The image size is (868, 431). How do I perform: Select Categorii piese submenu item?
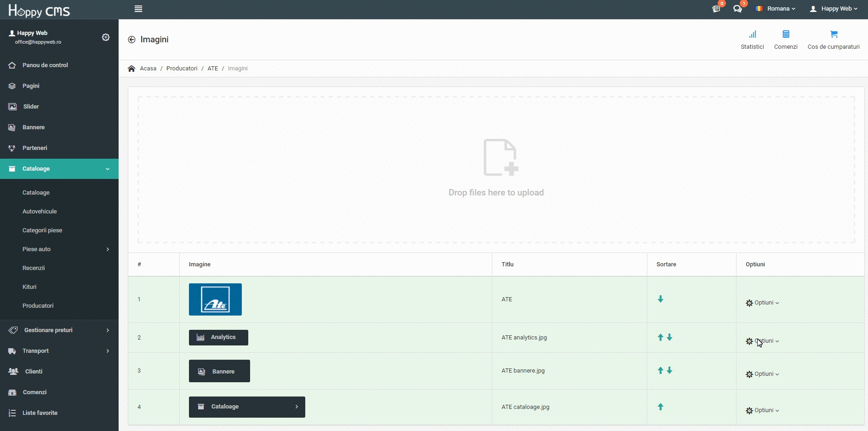click(59, 230)
